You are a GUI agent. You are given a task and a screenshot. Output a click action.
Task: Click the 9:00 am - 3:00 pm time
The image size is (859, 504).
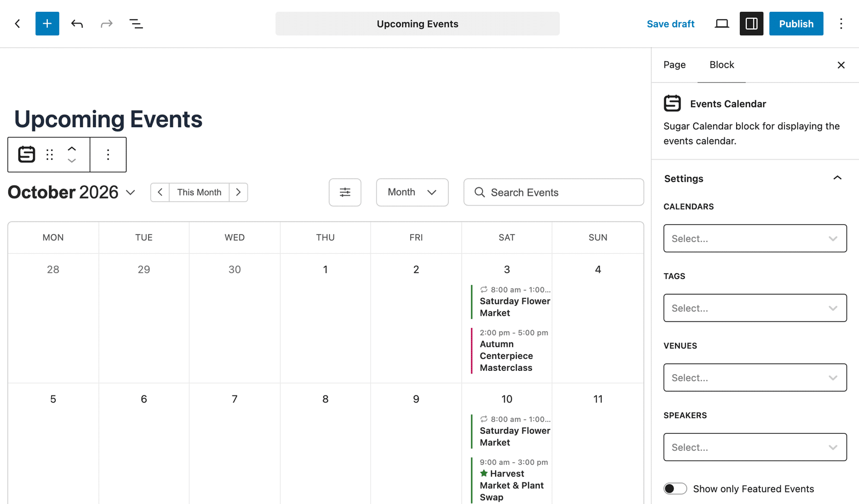click(514, 462)
